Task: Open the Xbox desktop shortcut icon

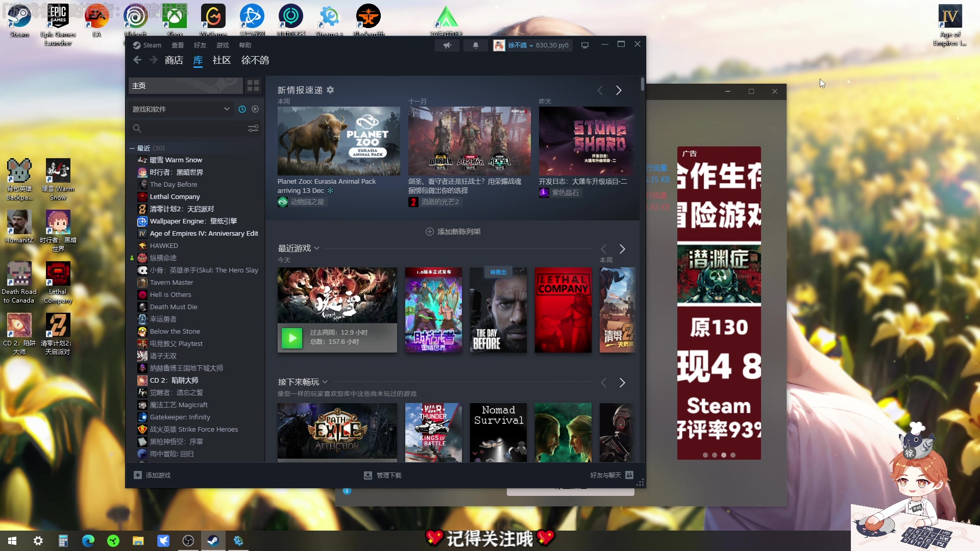Action: pyautogui.click(x=175, y=20)
